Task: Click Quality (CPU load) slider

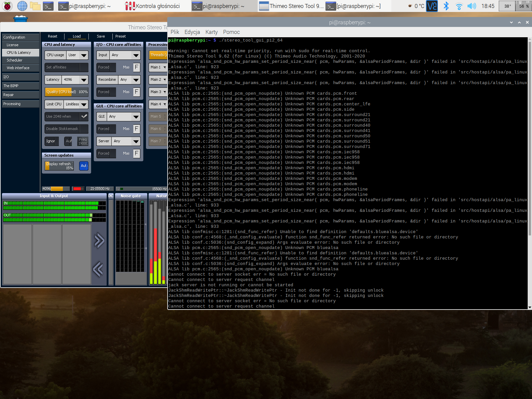Action: pos(66,92)
